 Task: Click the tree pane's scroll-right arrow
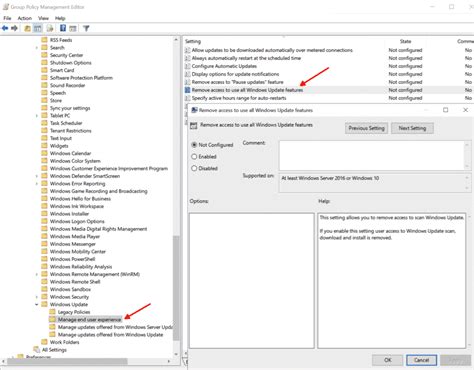169,361
